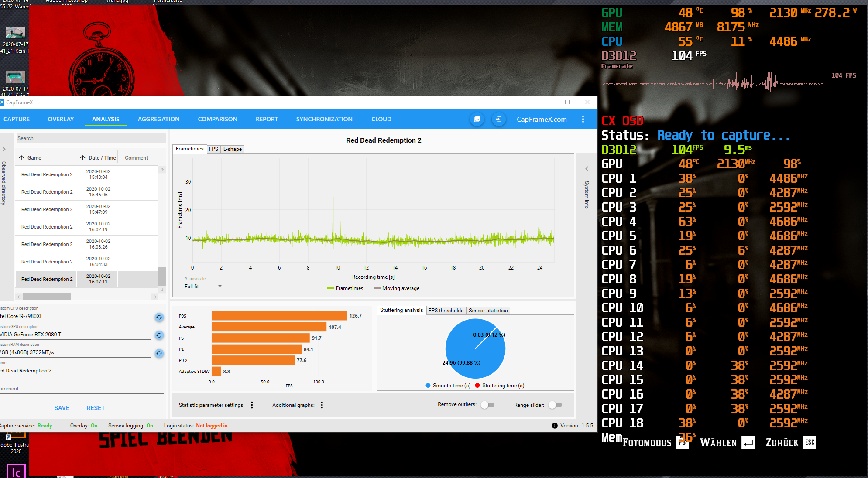Toggle the Remove outliers switch
This screenshot has width=868, height=478.
[487, 405]
